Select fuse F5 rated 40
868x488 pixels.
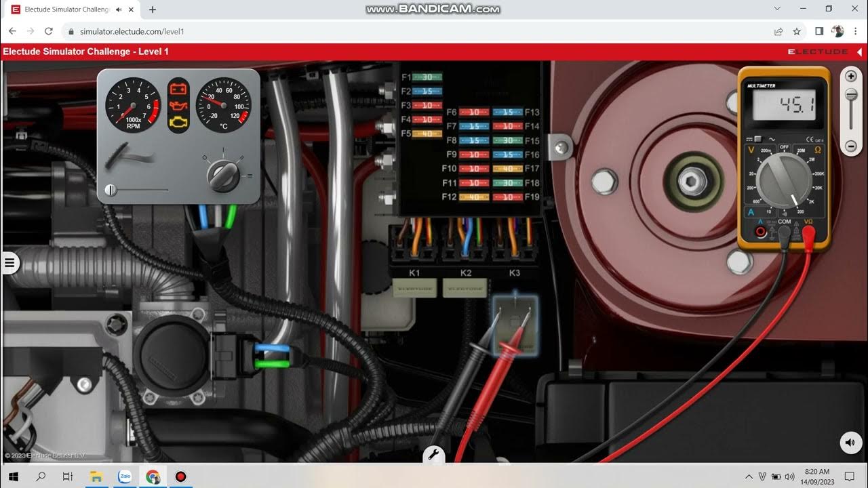click(427, 134)
